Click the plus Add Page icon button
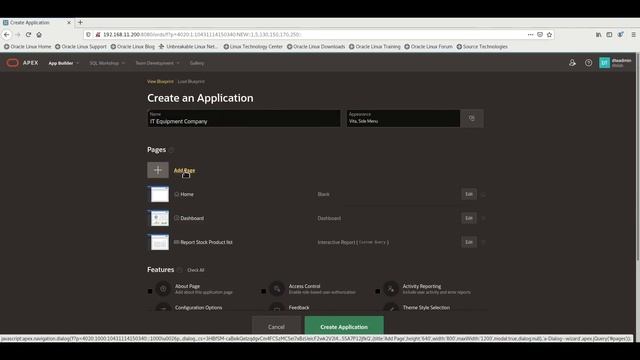Image resolution: width=640 pixels, height=360 pixels. [x=158, y=170]
